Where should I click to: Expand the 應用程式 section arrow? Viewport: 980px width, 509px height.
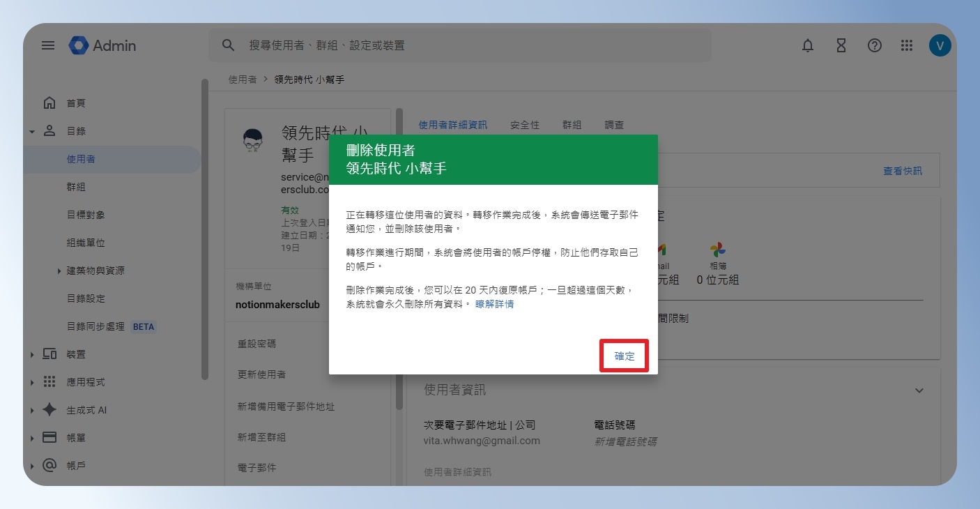pyautogui.click(x=32, y=382)
